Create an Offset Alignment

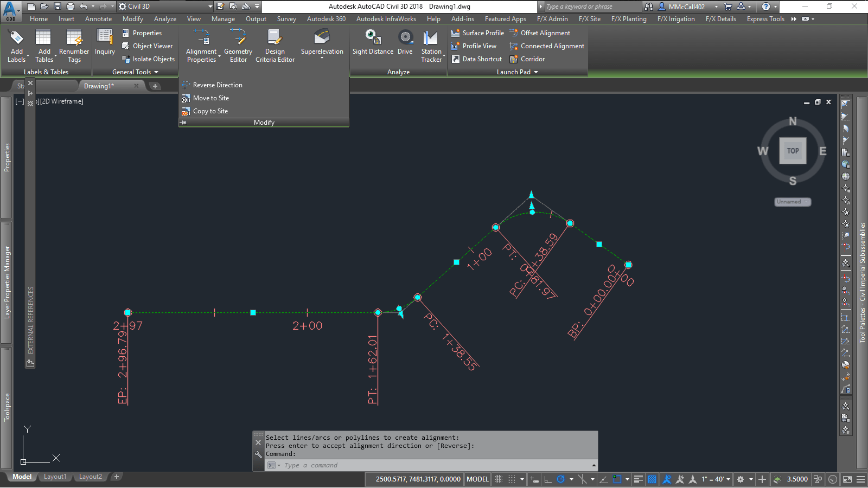point(540,33)
